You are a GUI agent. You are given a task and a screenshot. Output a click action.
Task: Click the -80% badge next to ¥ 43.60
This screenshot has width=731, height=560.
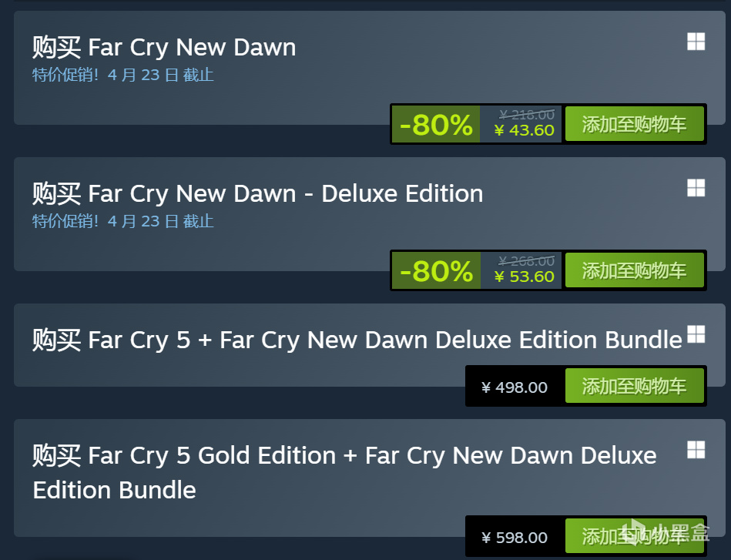pyautogui.click(x=436, y=124)
